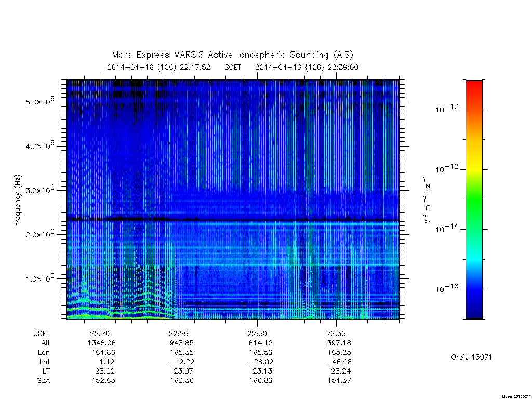Click the altitude value 1348.06
Screen dimensions: 532x399
(x=101, y=343)
